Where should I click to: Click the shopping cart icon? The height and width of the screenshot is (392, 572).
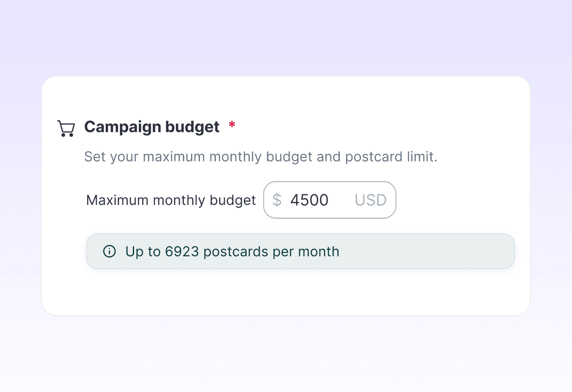pyautogui.click(x=66, y=128)
